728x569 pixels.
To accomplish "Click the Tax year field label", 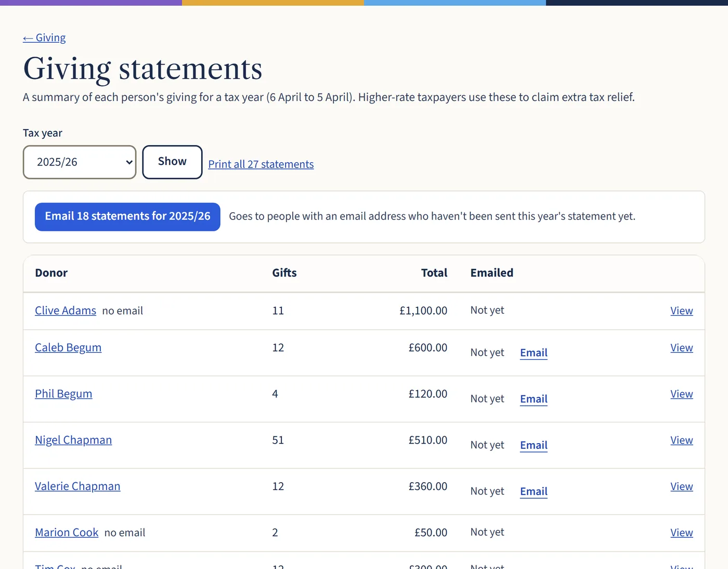I will point(43,133).
